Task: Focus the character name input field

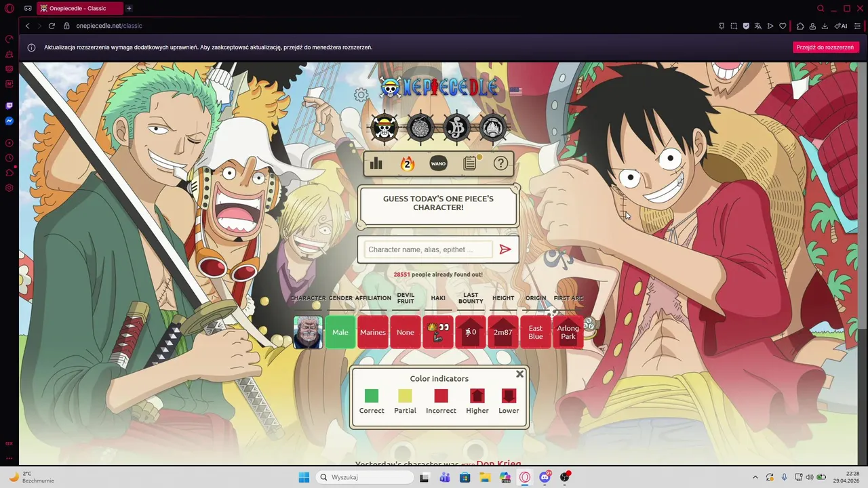Action: pyautogui.click(x=428, y=249)
